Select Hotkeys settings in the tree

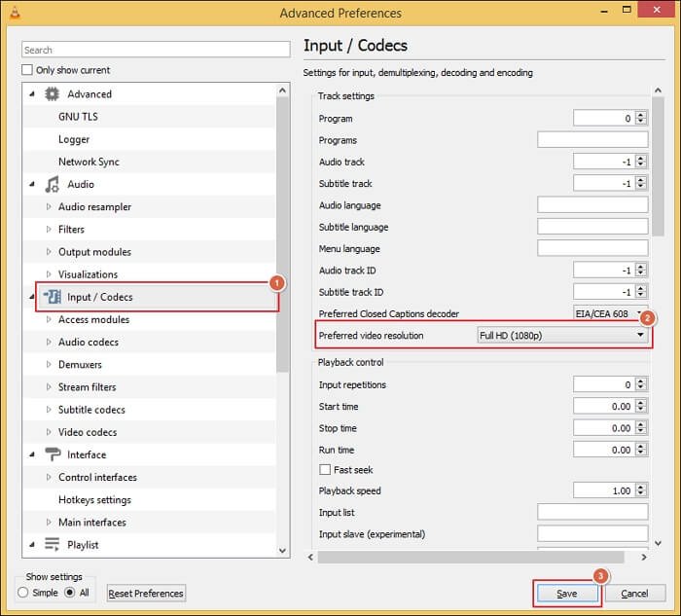pyautogui.click(x=94, y=500)
